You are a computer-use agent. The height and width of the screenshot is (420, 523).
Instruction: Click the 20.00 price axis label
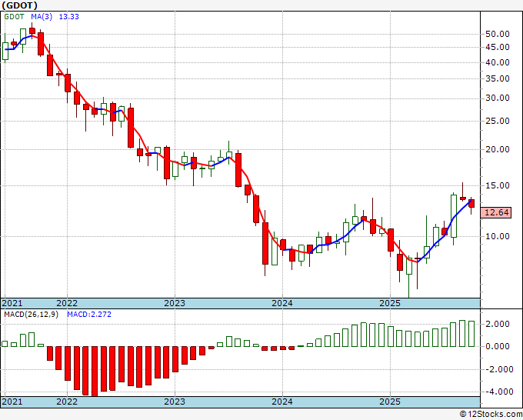click(x=498, y=149)
